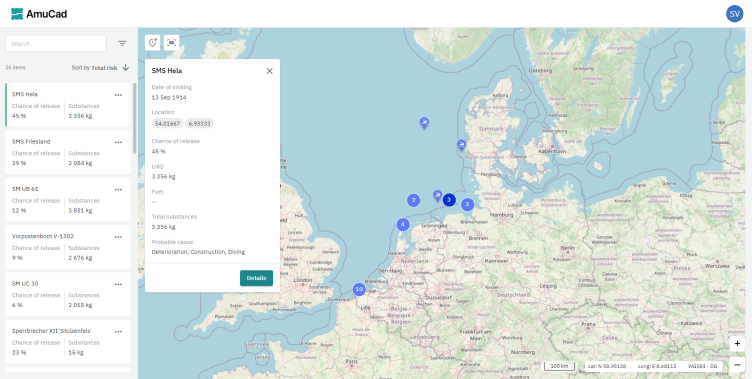Click the list panel scrollbar
This screenshot has width=752, height=379.
(134, 118)
